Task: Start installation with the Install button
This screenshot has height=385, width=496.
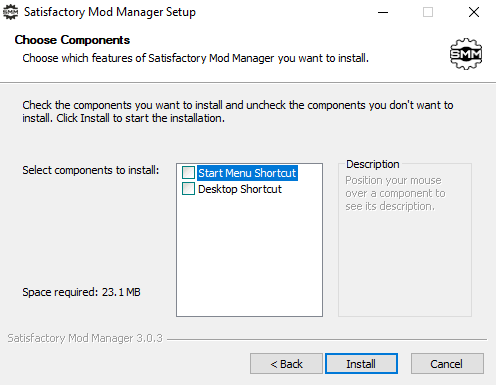Action: [x=361, y=364]
